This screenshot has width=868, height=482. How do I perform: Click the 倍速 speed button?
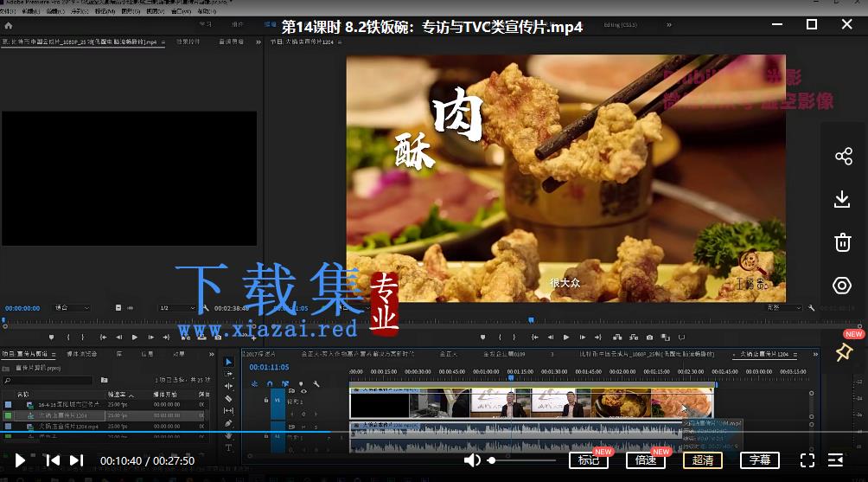(x=646, y=460)
